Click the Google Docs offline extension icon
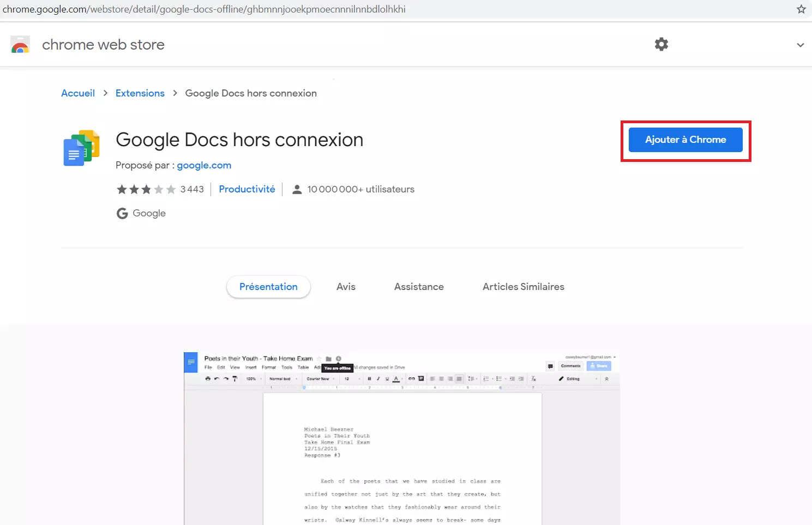Screen dimensions: 812x525 (x=82, y=148)
